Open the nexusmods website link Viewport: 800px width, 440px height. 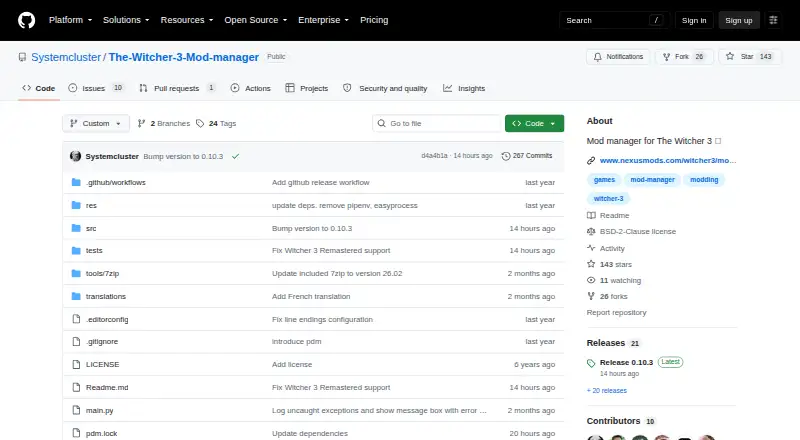pyautogui.click(x=668, y=160)
